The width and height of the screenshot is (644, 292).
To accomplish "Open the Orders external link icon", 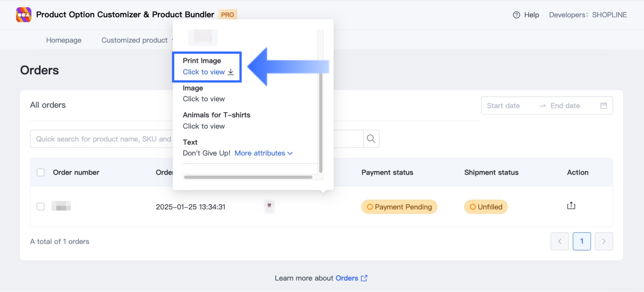I will (364, 278).
